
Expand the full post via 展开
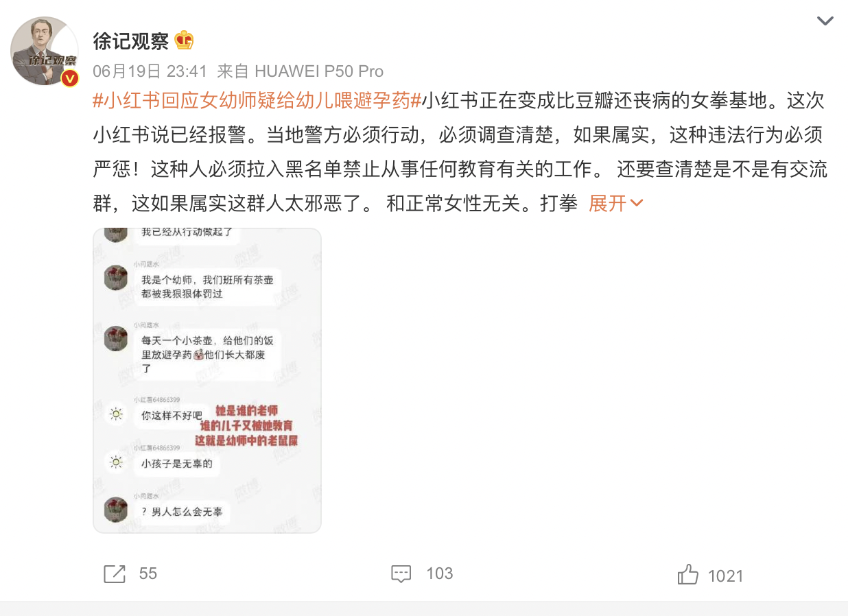[x=608, y=204]
